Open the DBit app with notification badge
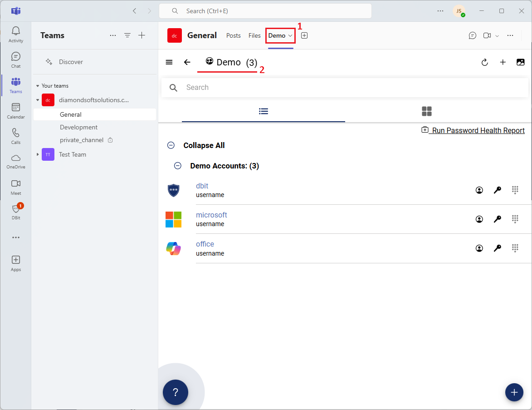 point(15,212)
